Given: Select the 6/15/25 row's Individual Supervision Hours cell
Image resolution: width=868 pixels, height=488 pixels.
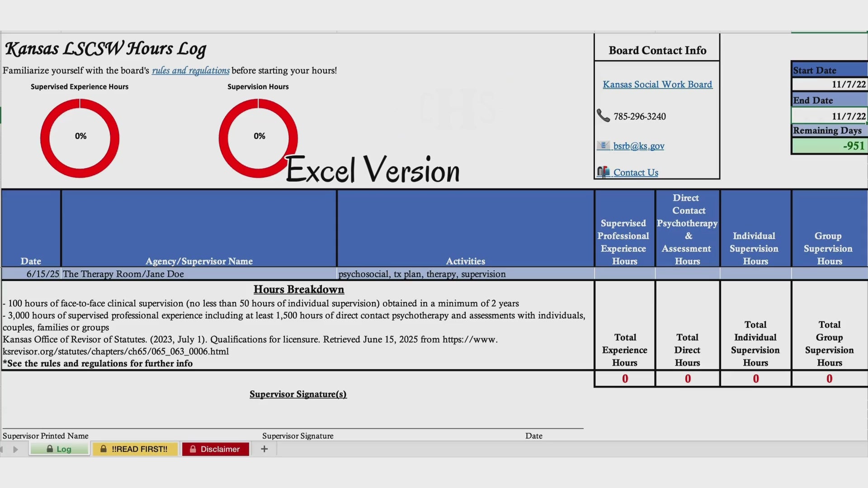Looking at the screenshot, I should tap(755, 274).
